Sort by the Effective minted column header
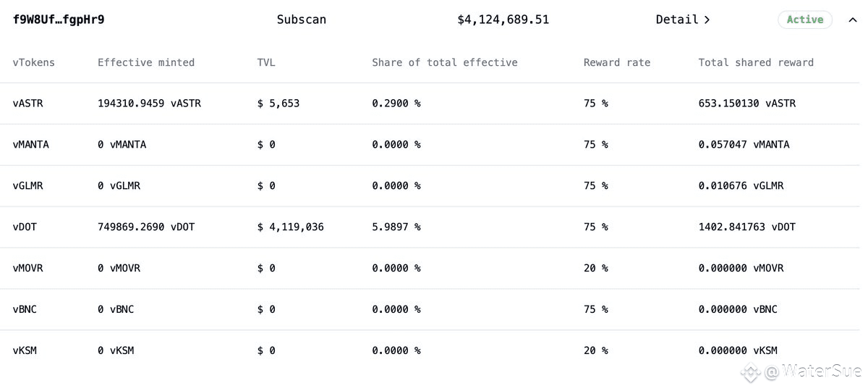Image resolution: width=868 pixels, height=391 pixels. tap(146, 62)
